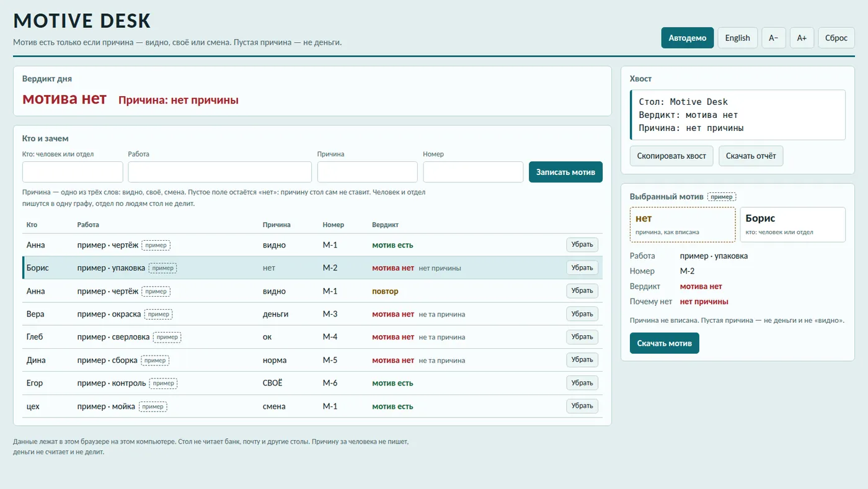Viewport: 868px width, 489px height.
Task: Select the Борис упаковка table row
Action: click(x=312, y=268)
